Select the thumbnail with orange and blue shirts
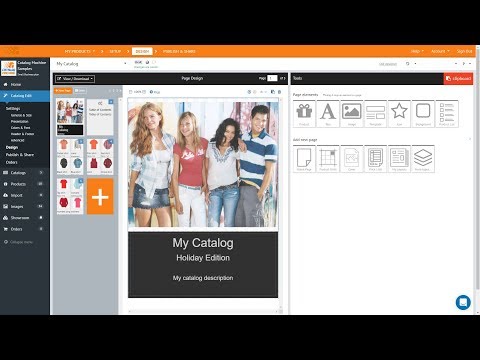 pyautogui.click(x=70, y=157)
